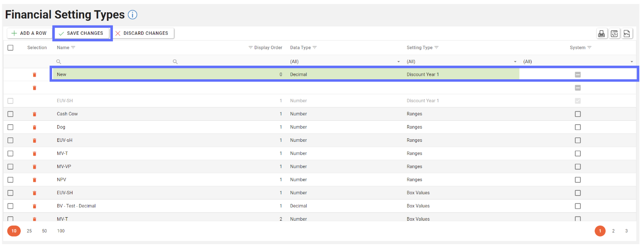
Task: Click the Save Changes button
Action: coord(81,33)
